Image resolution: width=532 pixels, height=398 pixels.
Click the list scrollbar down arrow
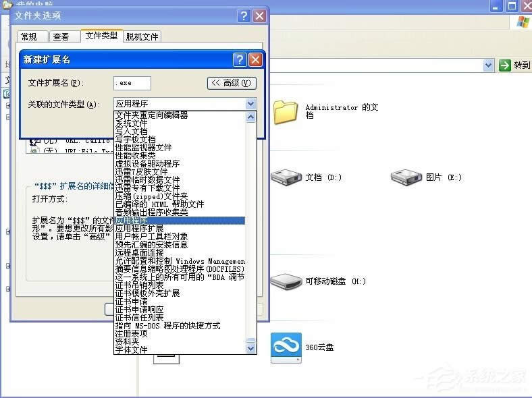click(x=251, y=349)
